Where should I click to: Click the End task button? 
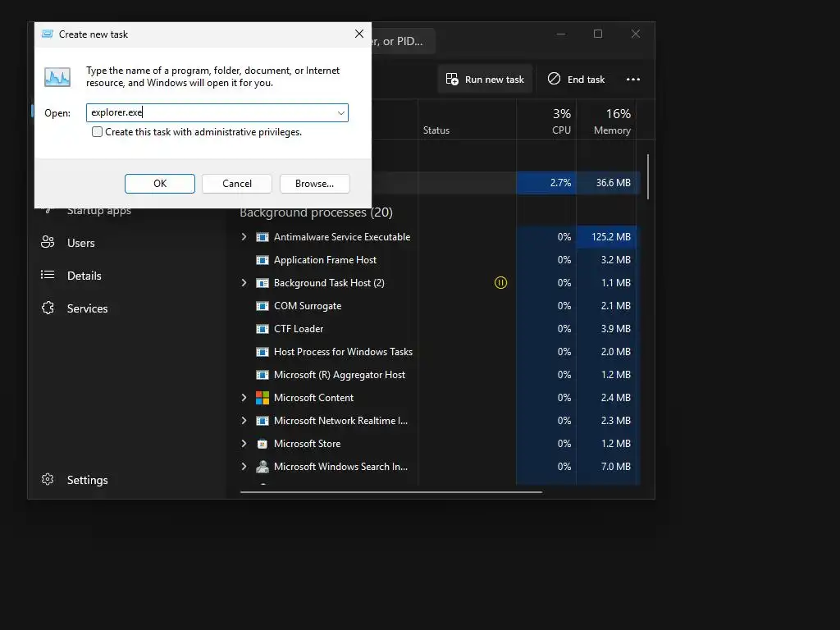[577, 80]
